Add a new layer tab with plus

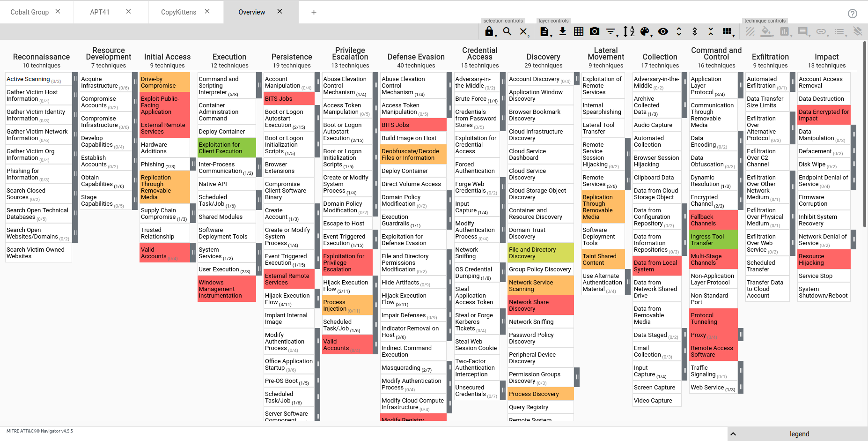click(x=314, y=12)
